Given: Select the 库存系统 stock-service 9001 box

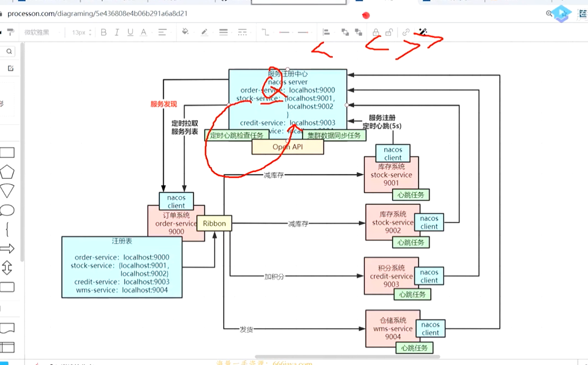Looking at the screenshot, I should (x=391, y=175).
